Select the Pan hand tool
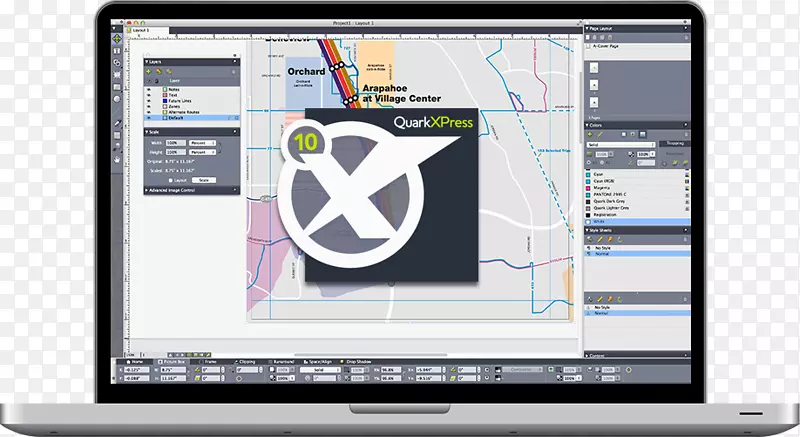Viewport: 800px width, 437px height. [x=118, y=158]
